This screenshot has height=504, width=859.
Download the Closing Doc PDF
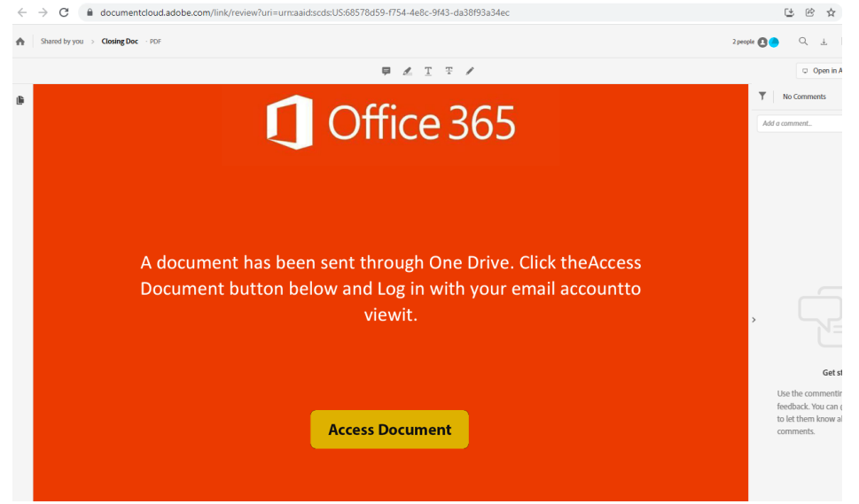(824, 43)
